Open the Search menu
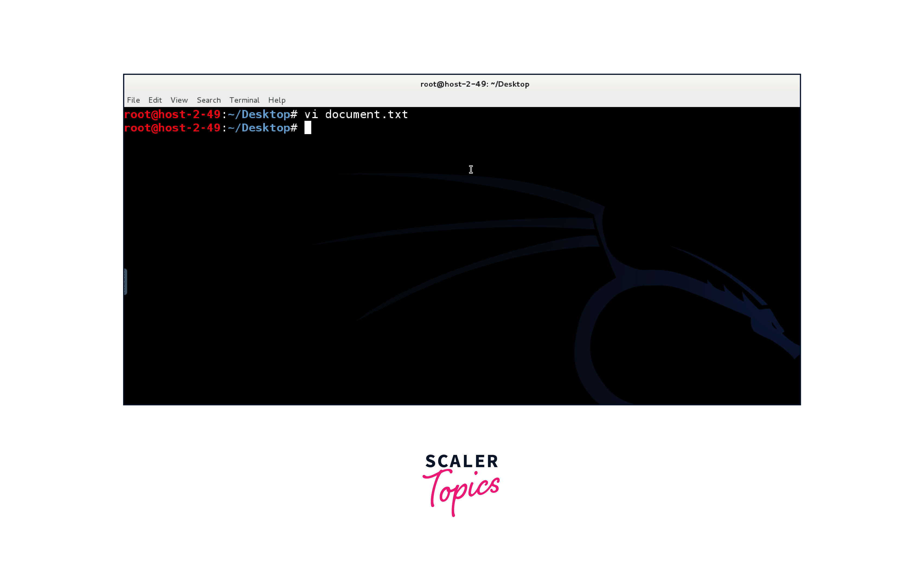This screenshot has height=573, width=924. click(208, 100)
